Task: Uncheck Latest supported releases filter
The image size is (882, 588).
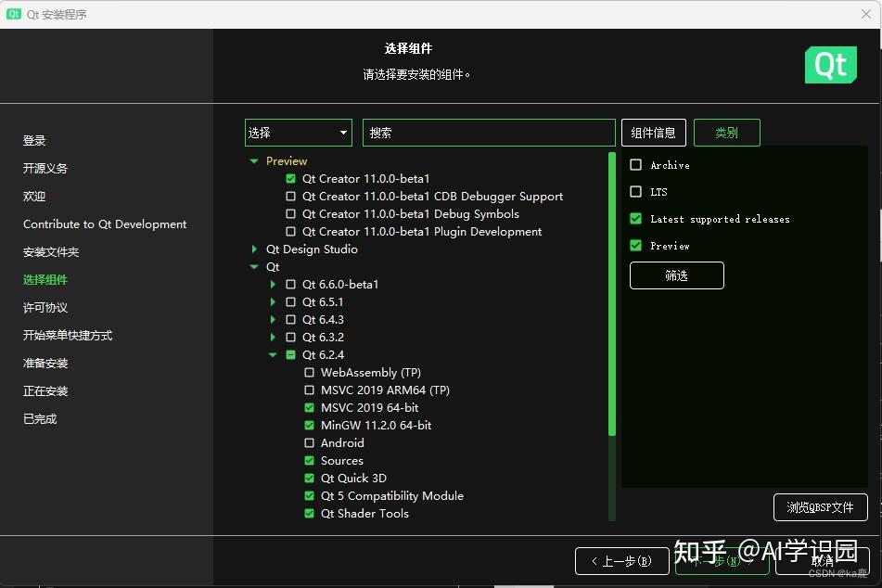Action: [x=635, y=219]
